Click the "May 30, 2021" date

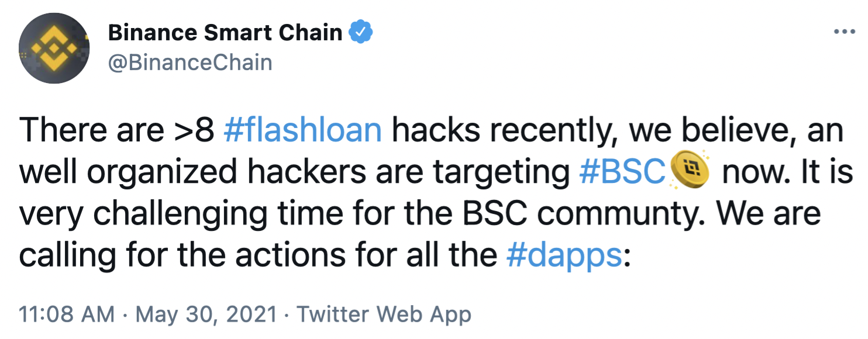tap(205, 314)
